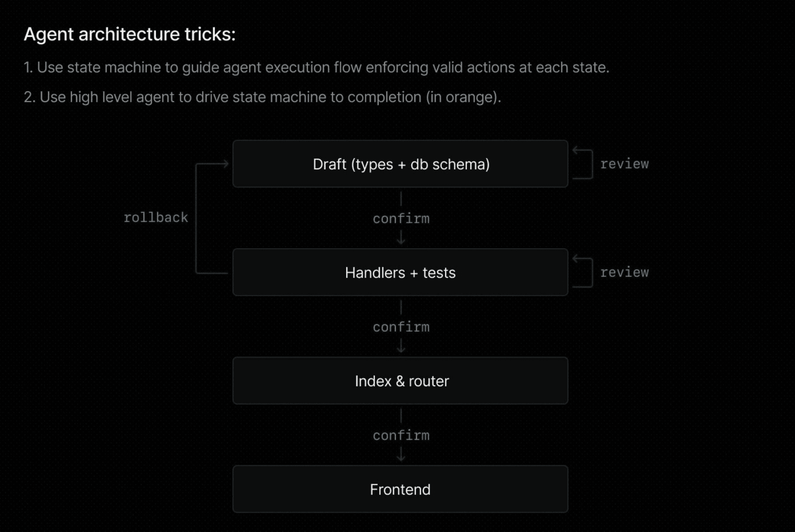The image size is (795, 532).
Task: Click the confirm label above the Frontend box
Action: pyautogui.click(x=401, y=436)
